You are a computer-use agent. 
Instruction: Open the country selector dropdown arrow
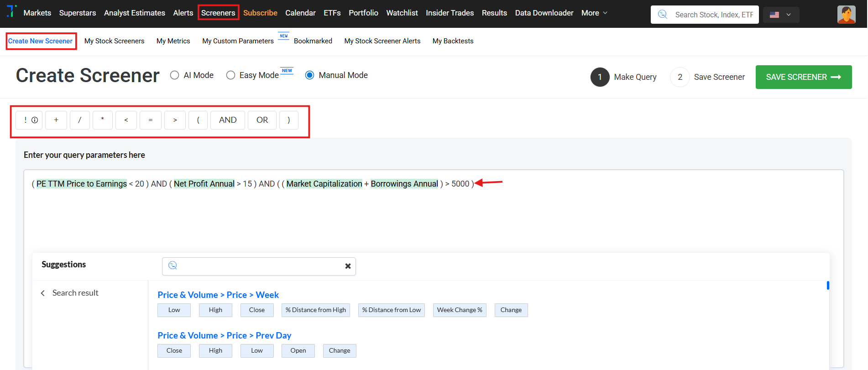click(x=789, y=15)
